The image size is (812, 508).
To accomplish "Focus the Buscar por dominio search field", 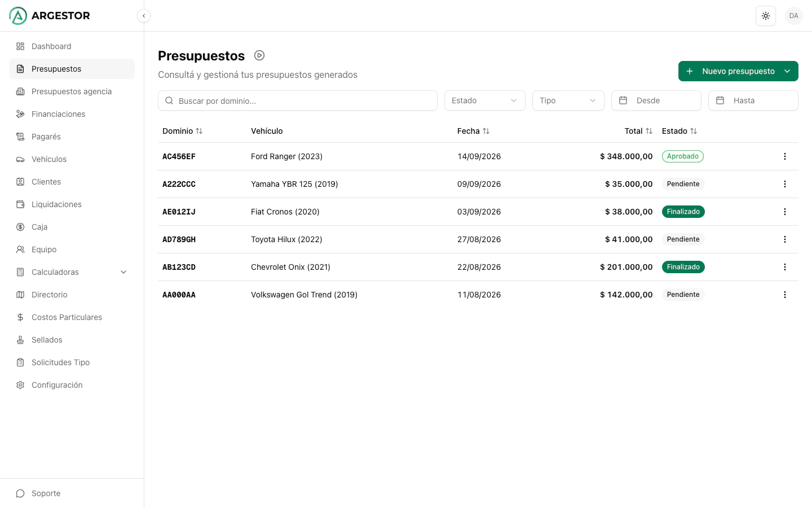I will [x=298, y=100].
